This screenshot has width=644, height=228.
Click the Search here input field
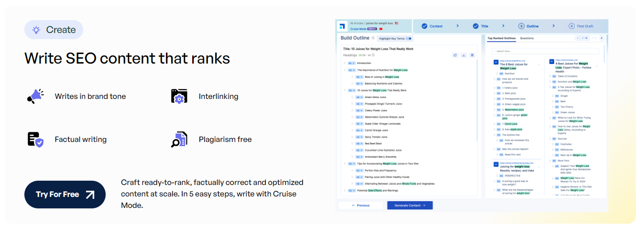click(x=545, y=51)
